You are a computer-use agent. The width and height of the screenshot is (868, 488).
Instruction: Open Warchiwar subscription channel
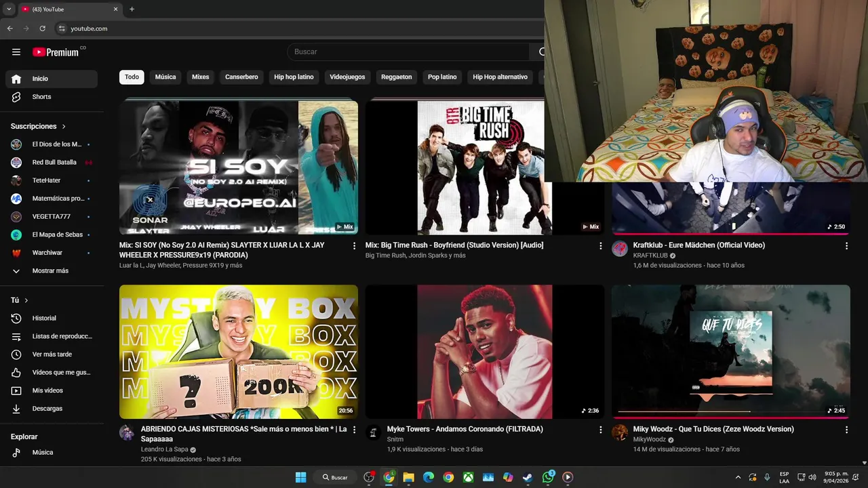pos(52,253)
